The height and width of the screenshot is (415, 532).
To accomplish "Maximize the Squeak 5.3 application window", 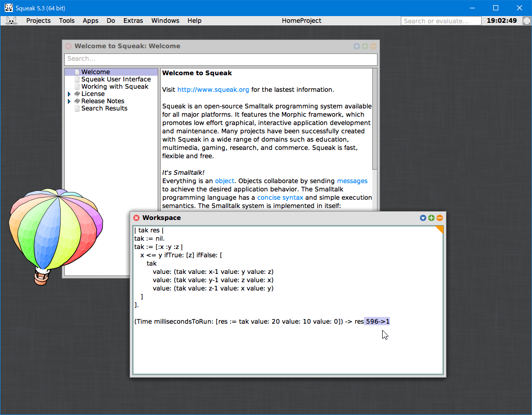I will [x=496, y=8].
